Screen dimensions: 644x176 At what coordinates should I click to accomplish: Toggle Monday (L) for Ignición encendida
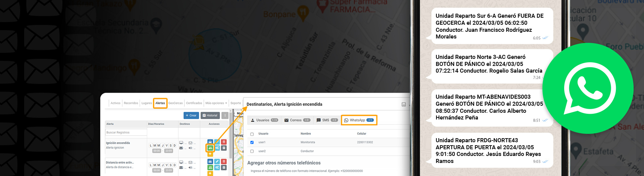point(151,146)
